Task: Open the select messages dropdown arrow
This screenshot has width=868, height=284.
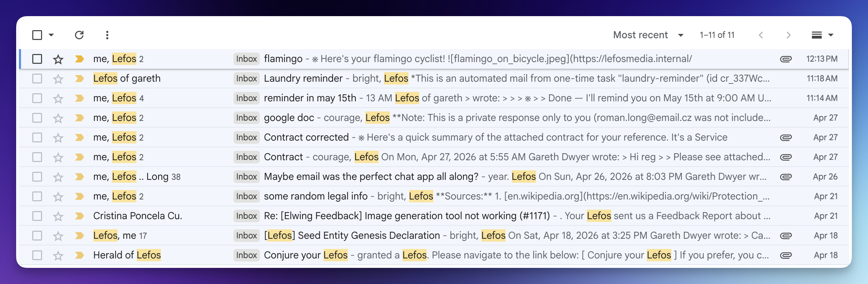Action: coord(51,35)
